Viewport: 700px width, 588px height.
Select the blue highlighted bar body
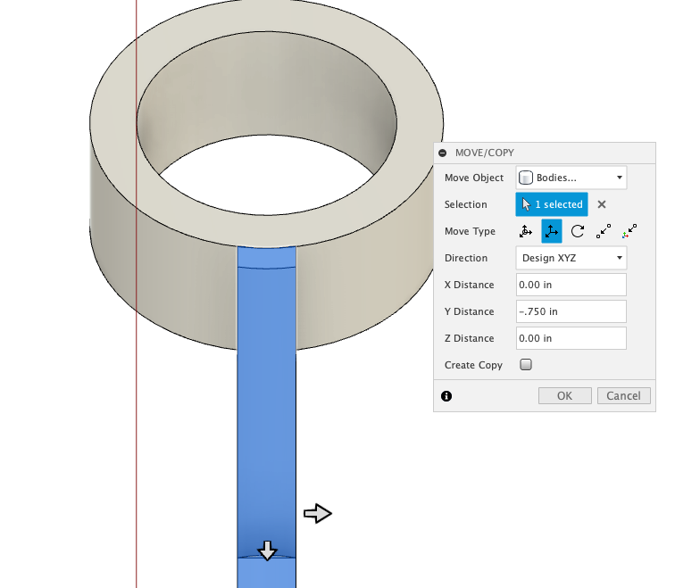pos(266,415)
